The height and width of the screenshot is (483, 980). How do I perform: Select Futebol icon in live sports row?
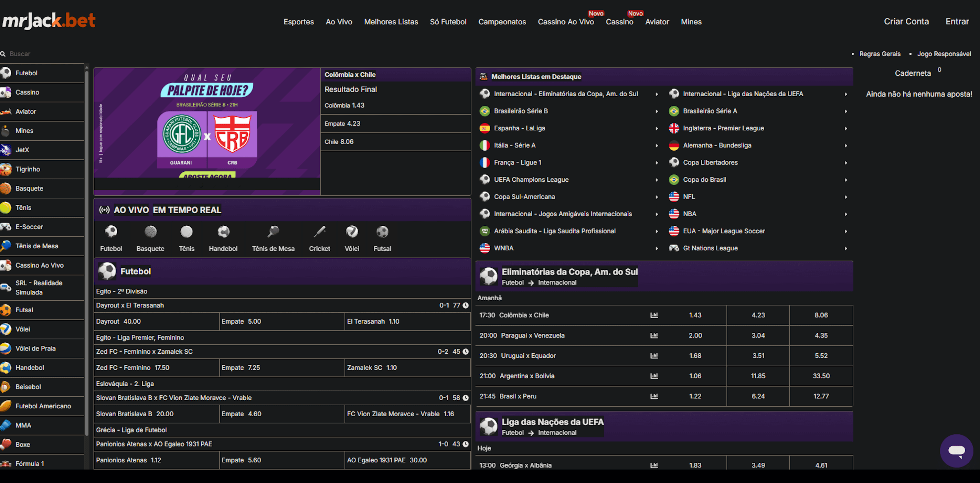pos(111,232)
